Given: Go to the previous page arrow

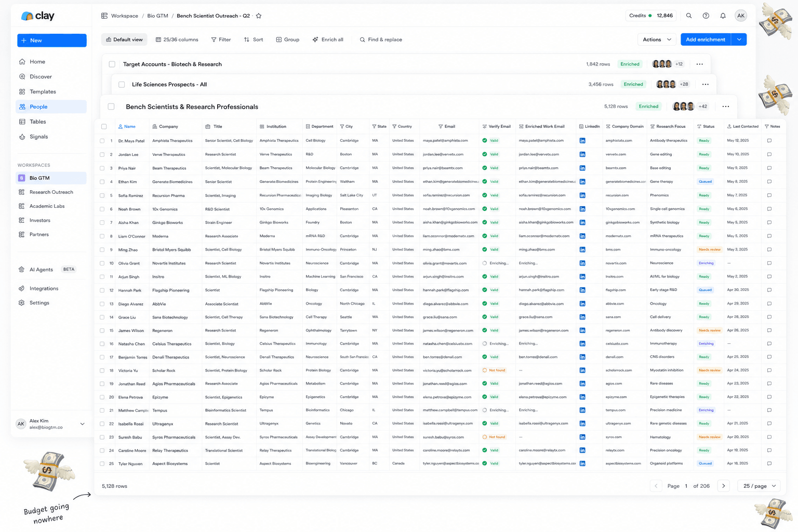Looking at the screenshot, I should [656, 486].
